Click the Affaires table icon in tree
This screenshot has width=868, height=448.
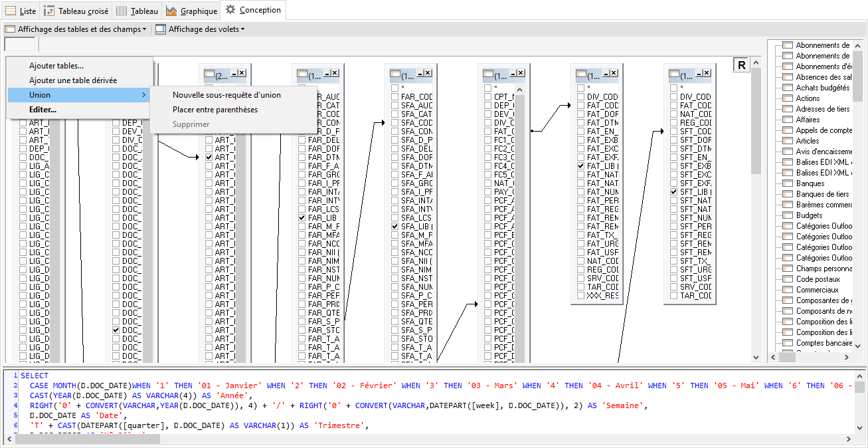tap(788, 120)
